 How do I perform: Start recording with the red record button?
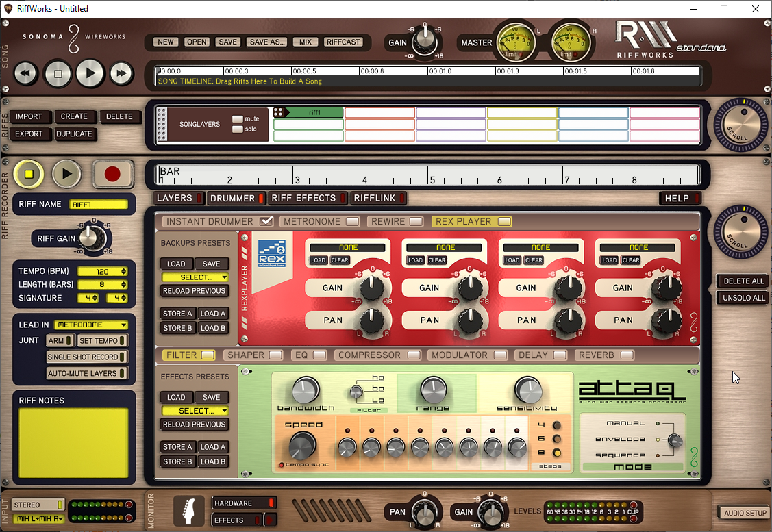[x=112, y=174]
